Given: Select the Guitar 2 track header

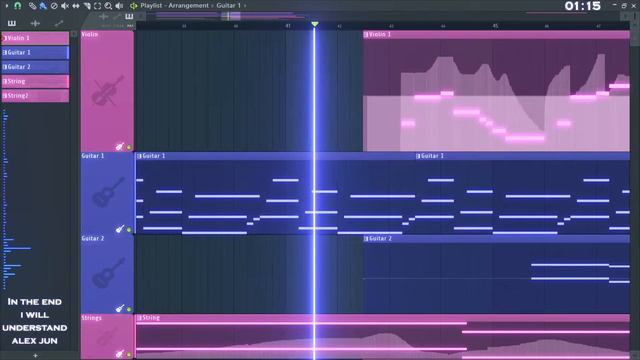Looking at the screenshot, I should [107, 274].
